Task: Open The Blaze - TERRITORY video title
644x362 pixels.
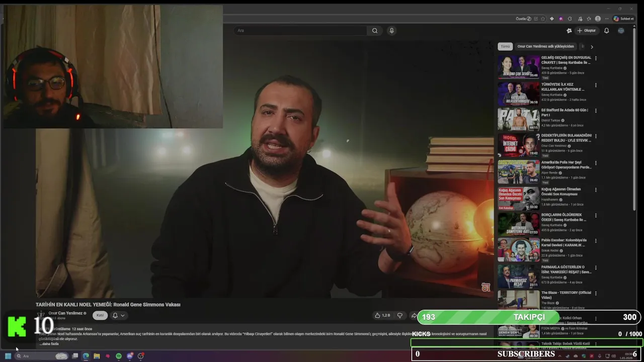Action: (567, 295)
